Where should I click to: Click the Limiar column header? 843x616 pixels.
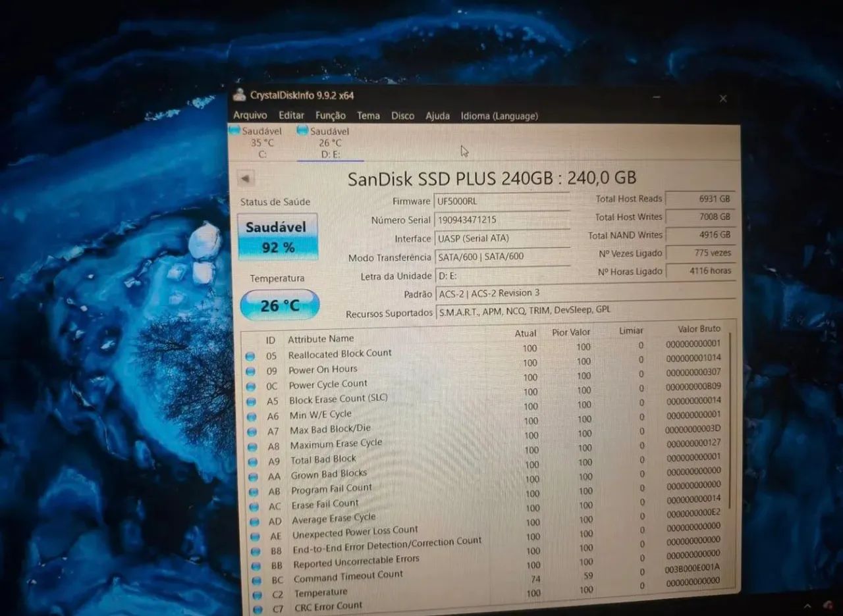(631, 330)
